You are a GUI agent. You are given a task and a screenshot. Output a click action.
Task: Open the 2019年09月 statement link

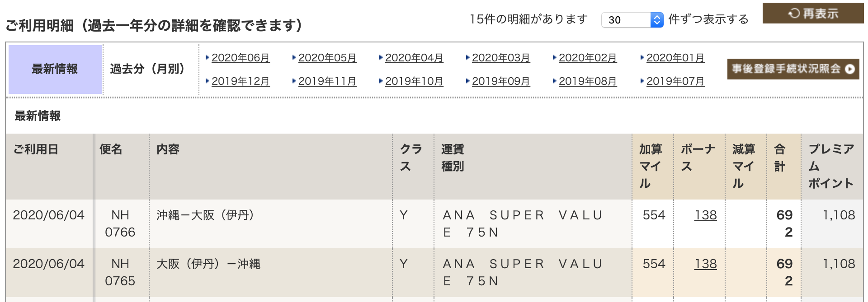pyautogui.click(x=501, y=81)
